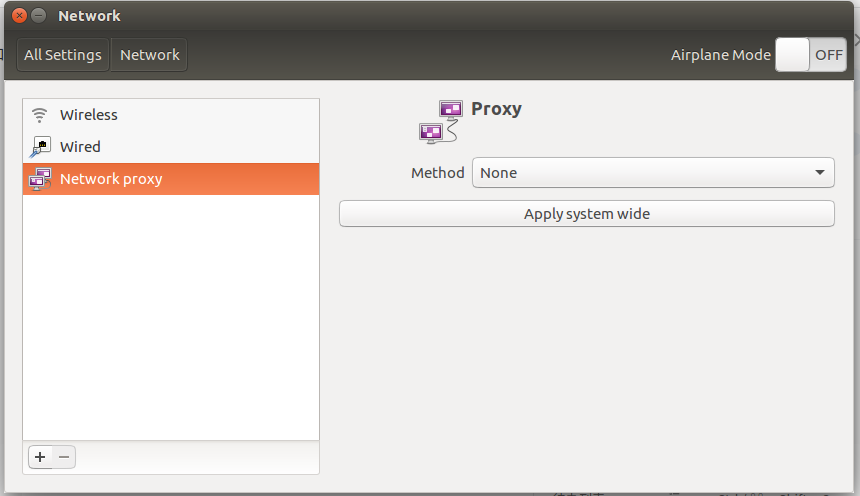Click the Method label

438,173
